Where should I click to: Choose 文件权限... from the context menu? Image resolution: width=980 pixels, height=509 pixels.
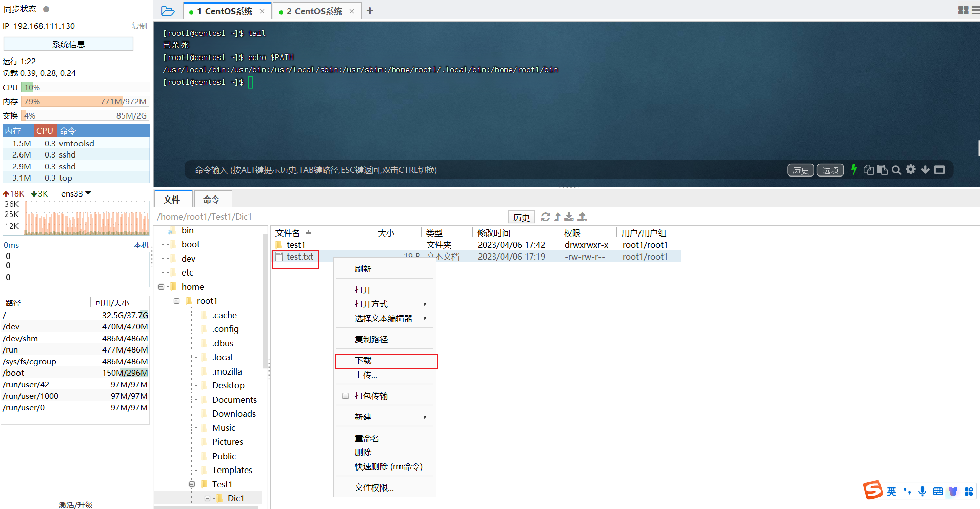385,488
